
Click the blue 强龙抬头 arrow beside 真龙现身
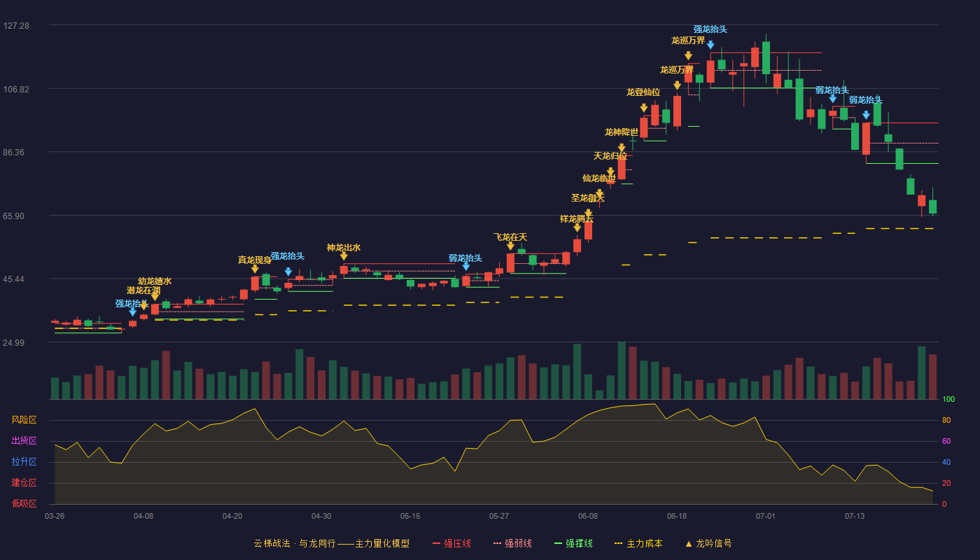point(288,272)
